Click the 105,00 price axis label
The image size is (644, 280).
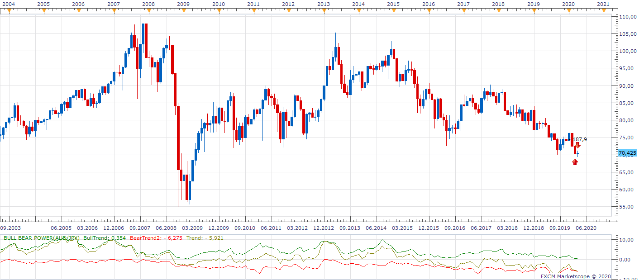click(627, 34)
